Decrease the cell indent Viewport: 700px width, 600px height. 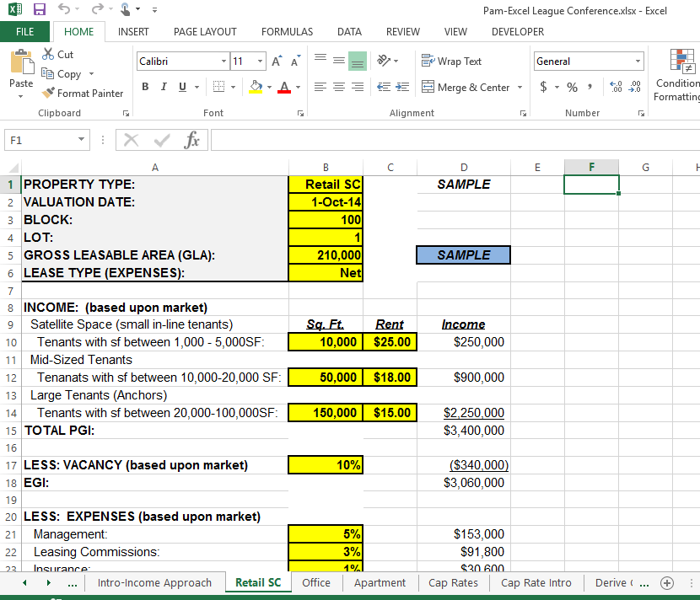pyautogui.click(x=384, y=87)
